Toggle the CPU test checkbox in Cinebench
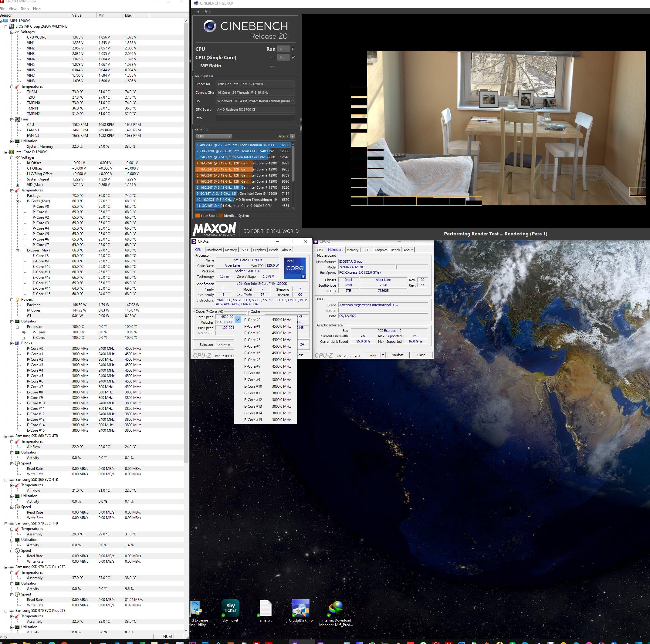Screen dimensions: 650x644 coord(293,49)
